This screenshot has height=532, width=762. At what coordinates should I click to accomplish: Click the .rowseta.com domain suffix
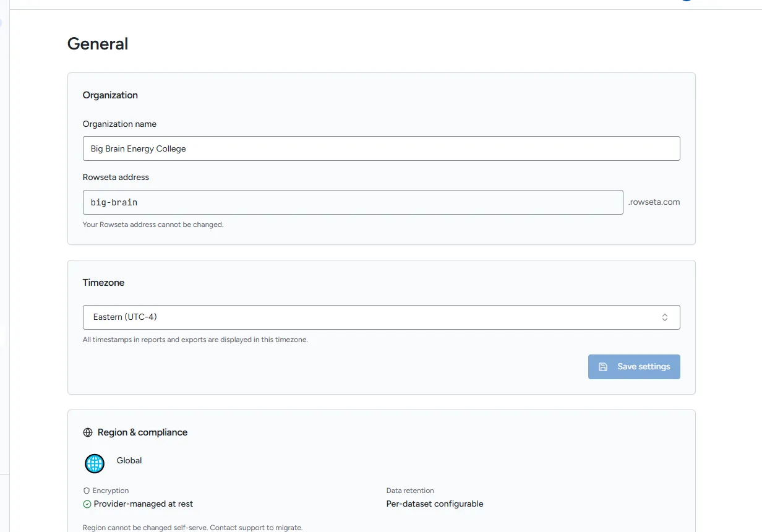[x=654, y=202]
